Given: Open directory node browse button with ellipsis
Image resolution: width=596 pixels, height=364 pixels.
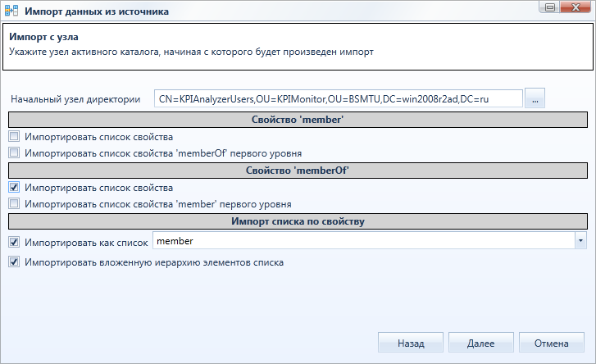Looking at the screenshot, I should pos(535,98).
